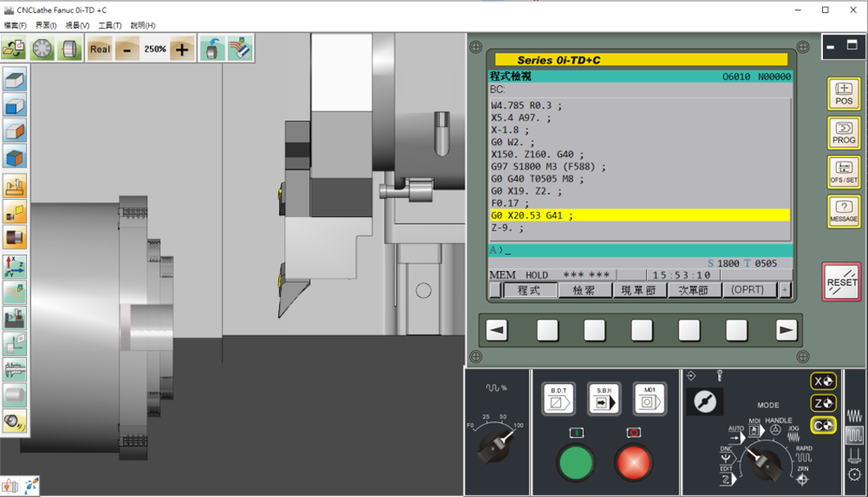Click the Real scale button
The height and width of the screenshot is (497, 868).
[x=100, y=48]
